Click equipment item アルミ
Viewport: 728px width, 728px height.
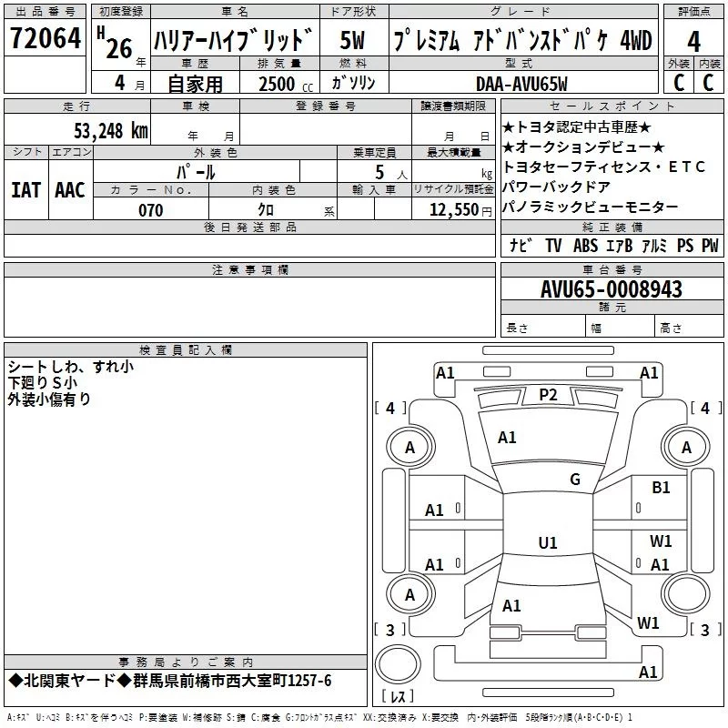coord(654,245)
